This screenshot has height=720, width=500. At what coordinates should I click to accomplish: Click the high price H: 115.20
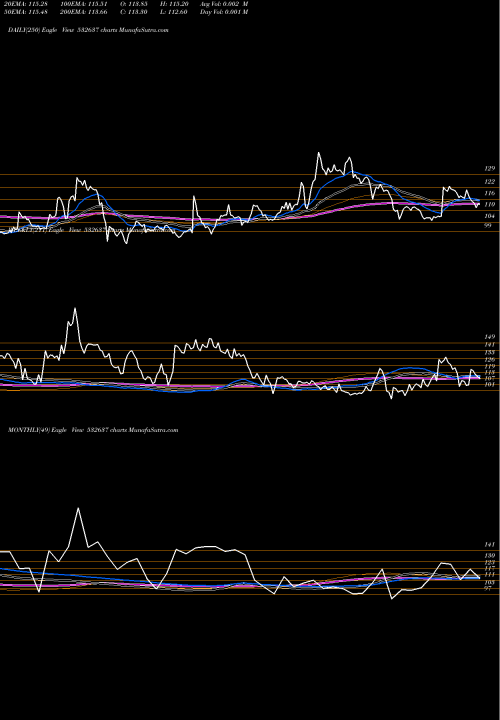(x=174, y=4)
